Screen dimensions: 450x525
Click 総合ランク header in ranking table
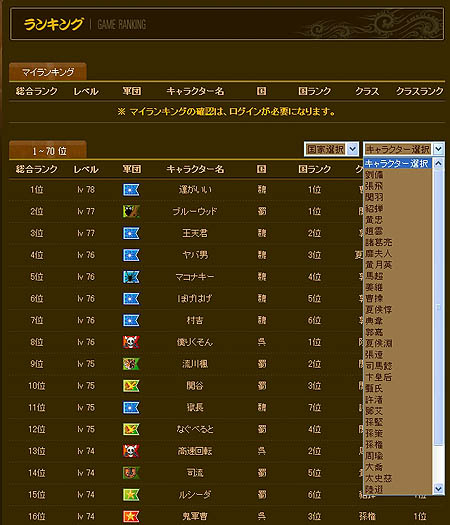(36, 169)
